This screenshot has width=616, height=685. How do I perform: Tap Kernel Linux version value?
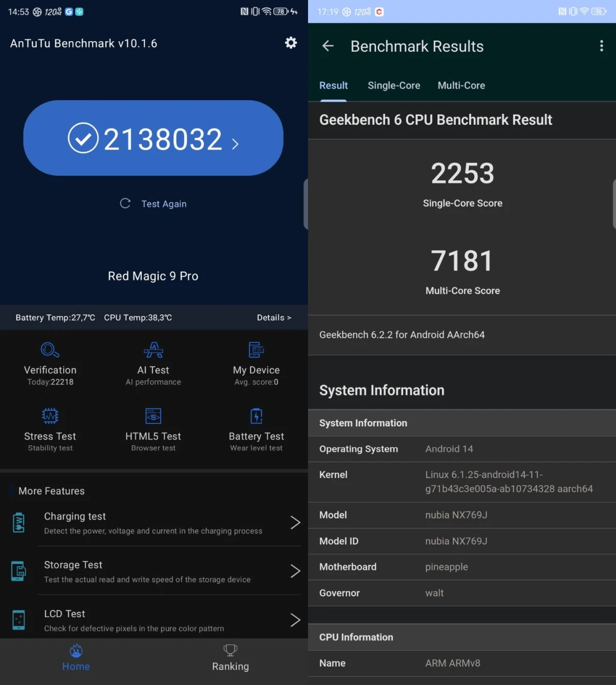point(509,482)
